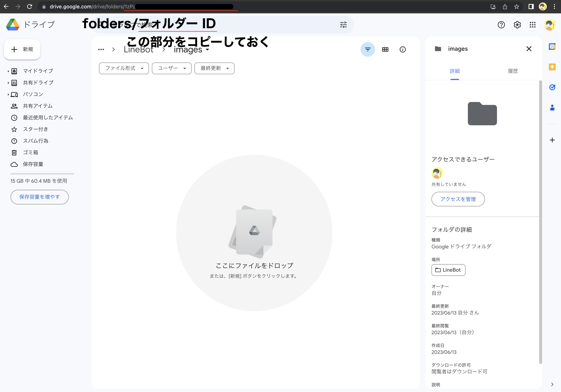561x392 pixels.
Task: Click the 新規 new button
Action: pyautogui.click(x=22, y=49)
